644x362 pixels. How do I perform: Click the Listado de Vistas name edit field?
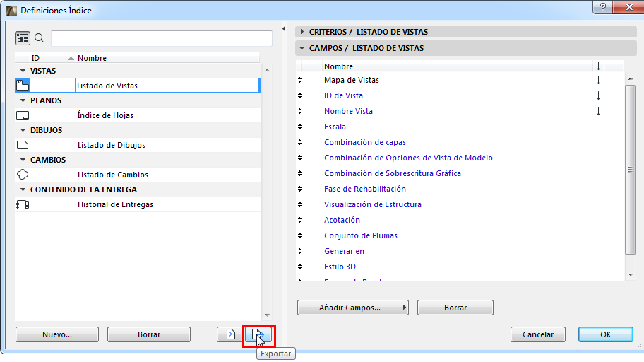point(167,86)
